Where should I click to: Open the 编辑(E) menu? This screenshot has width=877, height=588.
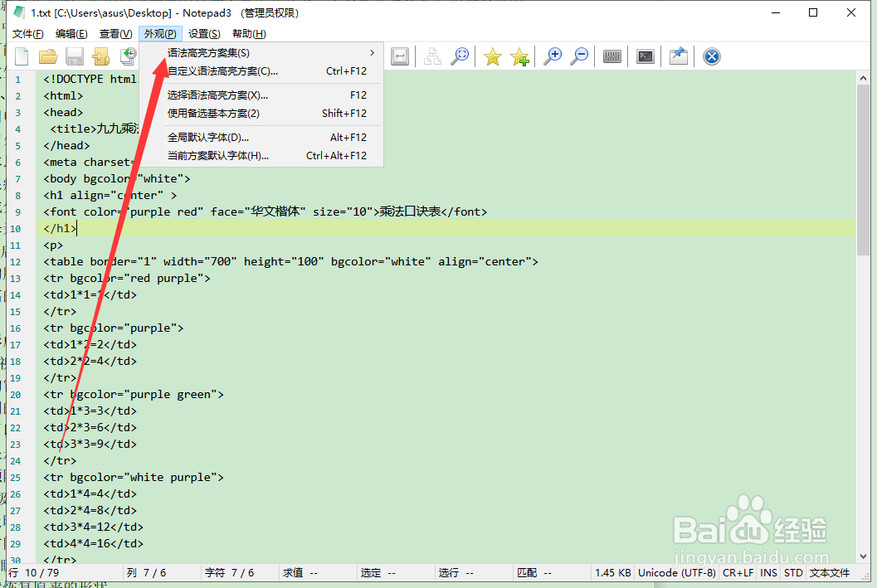click(x=71, y=33)
